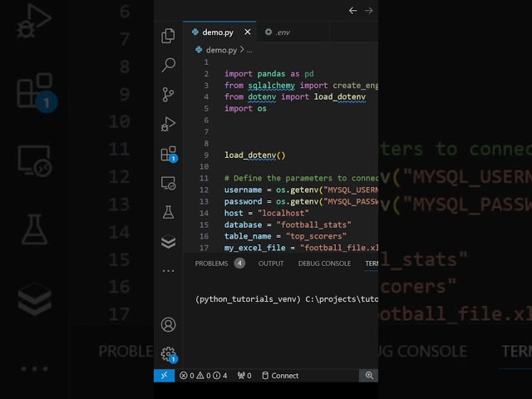The width and height of the screenshot is (532, 399).
Task: Open the Testing flask icon
Action: (169, 213)
